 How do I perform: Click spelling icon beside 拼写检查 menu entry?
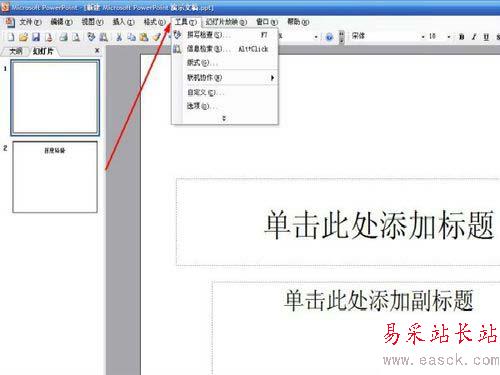[x=177, y=35]
